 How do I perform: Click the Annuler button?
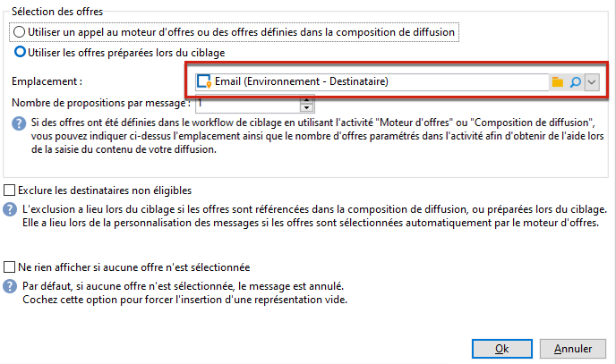573,349
